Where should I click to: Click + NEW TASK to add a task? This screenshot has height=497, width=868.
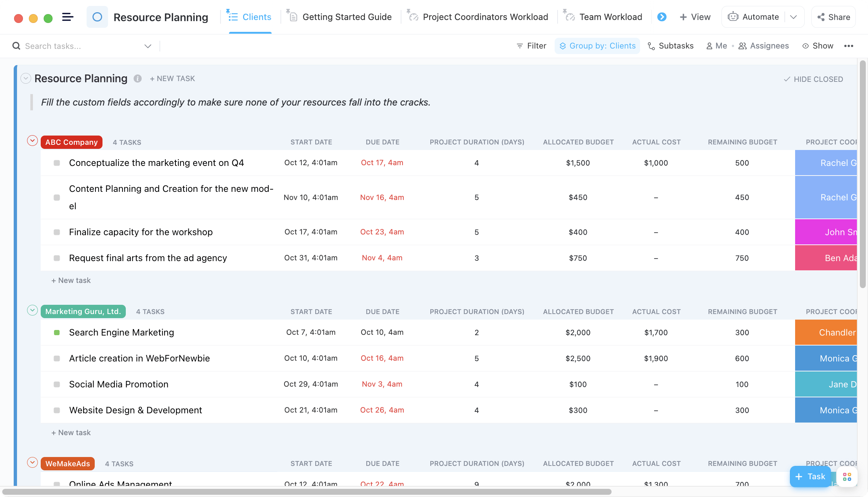click(x=173, y=78)
